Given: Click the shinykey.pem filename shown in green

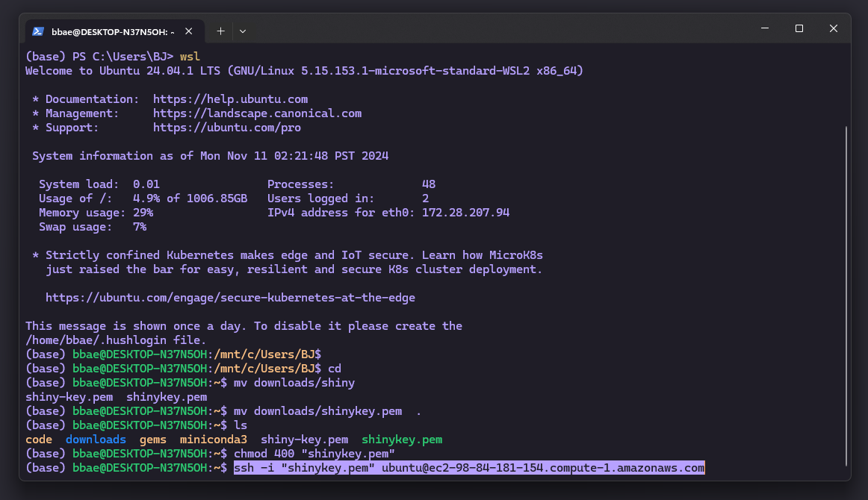Looking at the screenshot, I should click(401, 439).
